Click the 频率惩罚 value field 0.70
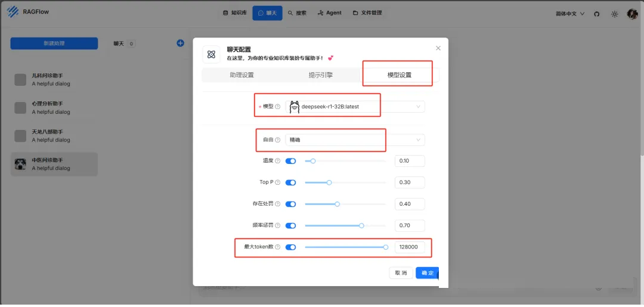Viewport: 644px width, 307px height. click(410, 225)
